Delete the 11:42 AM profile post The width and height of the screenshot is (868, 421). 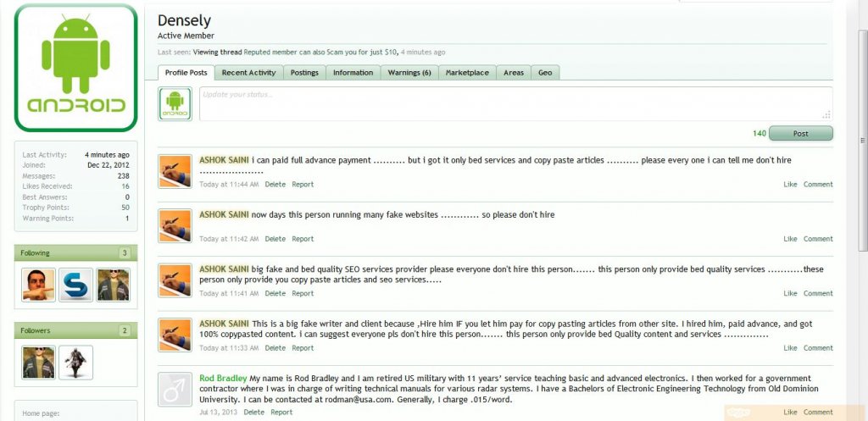click(275, 239)
